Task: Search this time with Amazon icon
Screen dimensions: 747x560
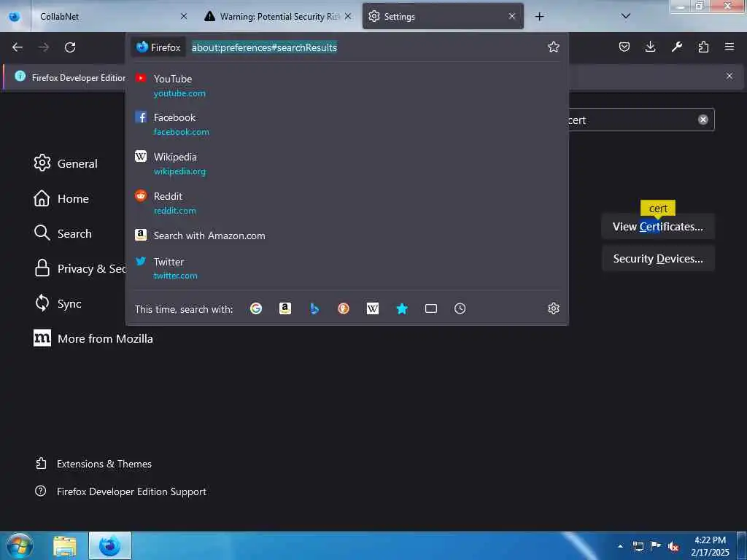Action: click(285, 308)
